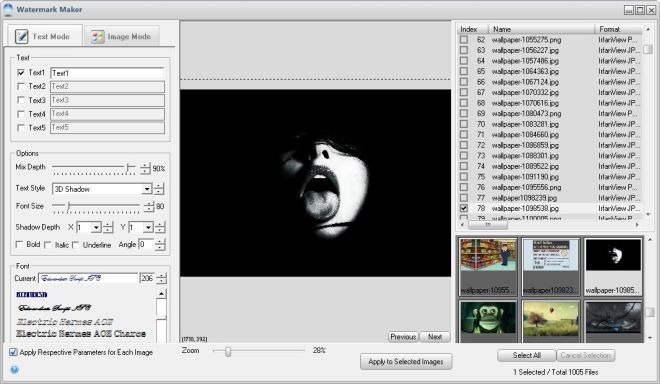Uncheck Apply Respective Parameters for Each Image

point(13,352)
